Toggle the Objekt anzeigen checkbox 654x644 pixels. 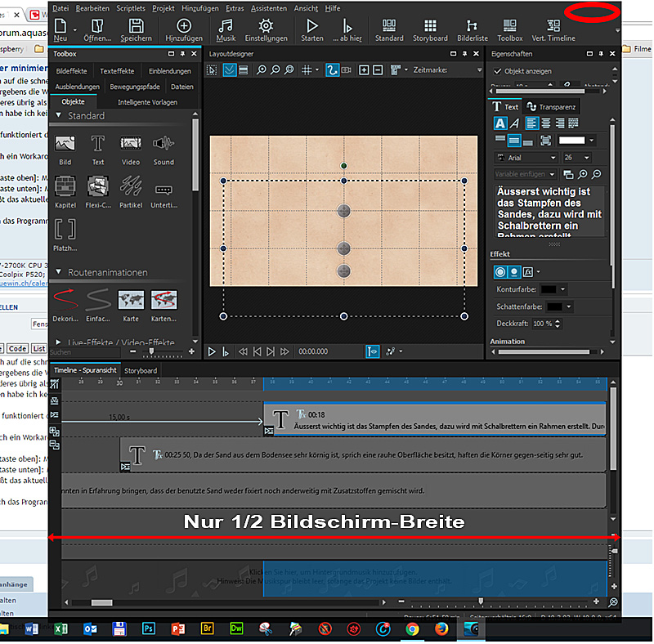(x=497, y=71)
